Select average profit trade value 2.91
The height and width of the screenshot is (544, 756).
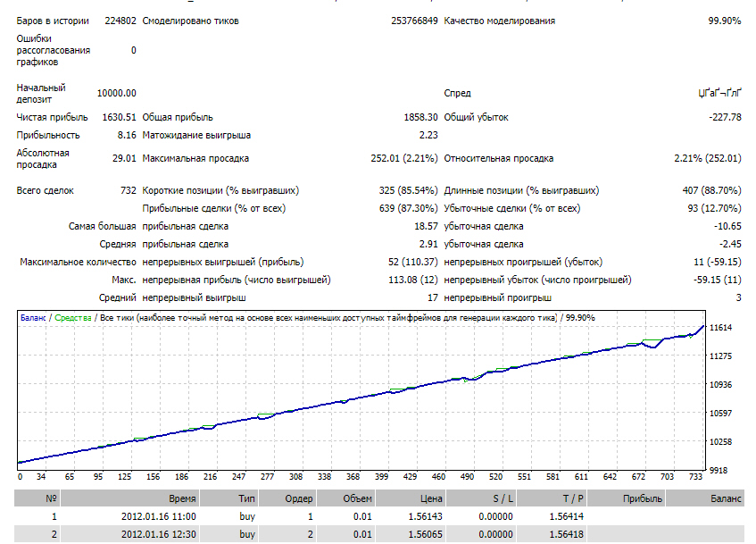428,244
